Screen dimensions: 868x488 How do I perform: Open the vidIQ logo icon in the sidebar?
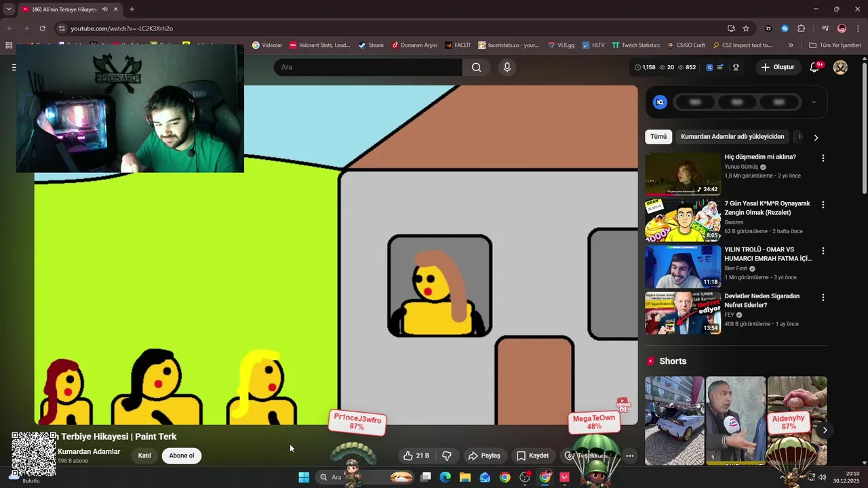click(x=660, y=102)
